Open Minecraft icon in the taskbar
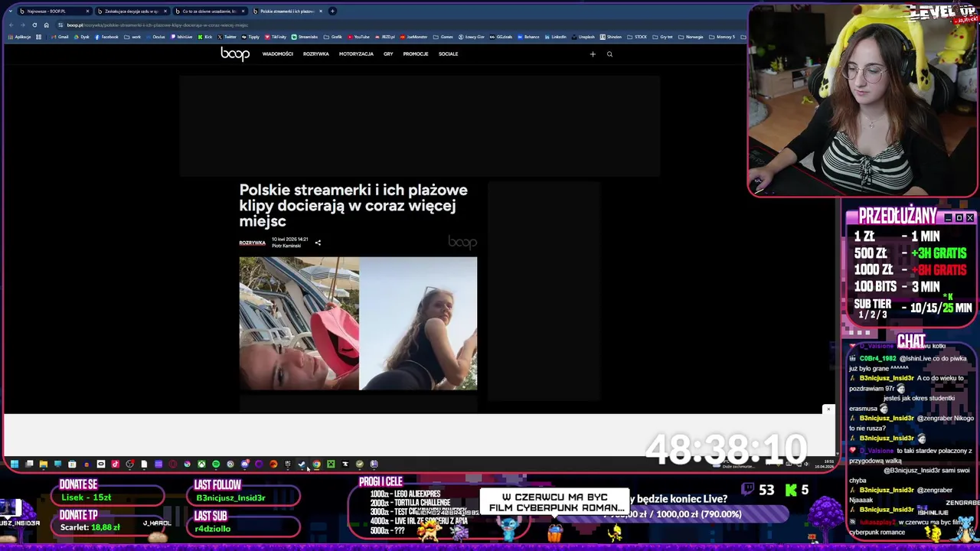Screen dimensions: 980x551 [331, 464]
